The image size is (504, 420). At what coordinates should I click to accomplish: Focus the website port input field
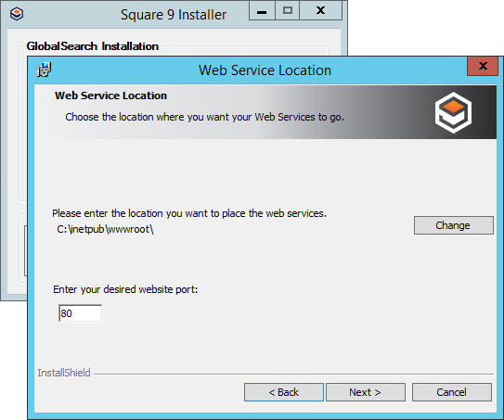click(x=81, y=313)
